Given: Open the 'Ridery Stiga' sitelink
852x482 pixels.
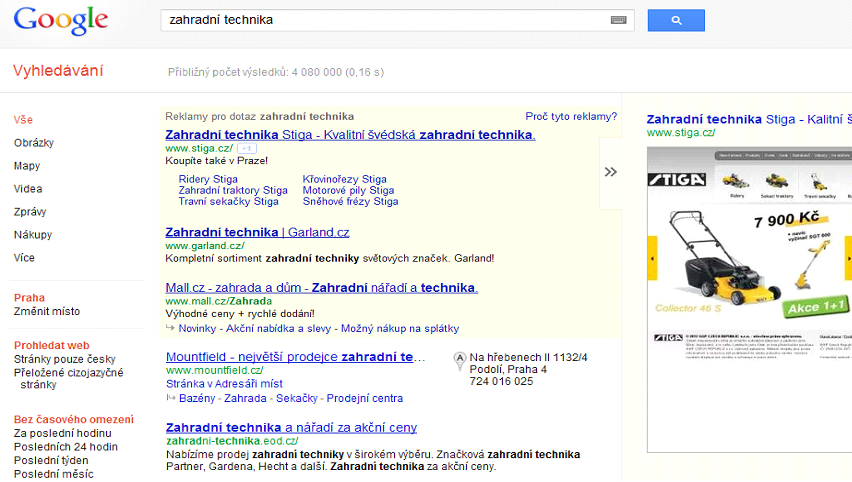Looking at the screenshot, I should 208,179.
